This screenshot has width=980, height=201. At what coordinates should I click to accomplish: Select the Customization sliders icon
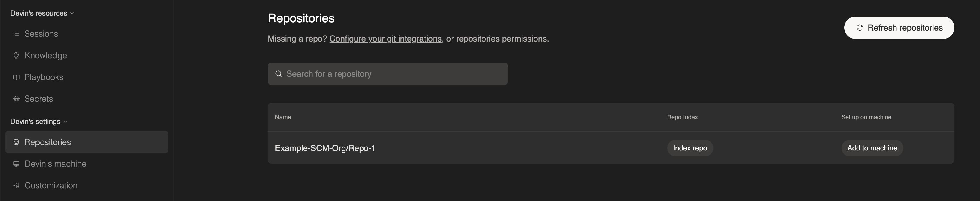[16, 185]
